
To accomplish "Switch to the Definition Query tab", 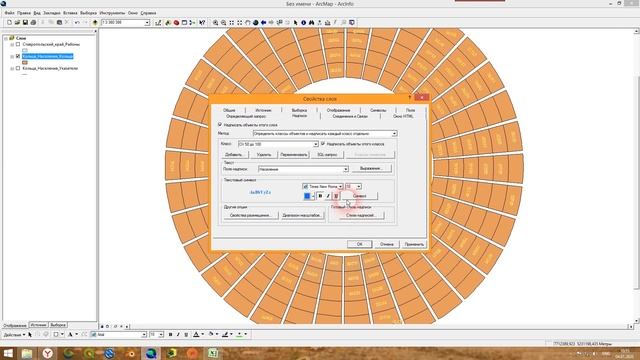I will [x=246, y=116].
